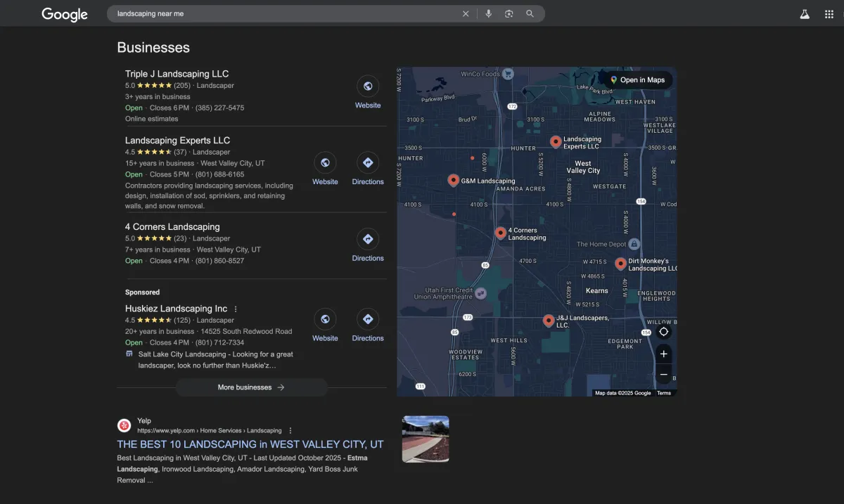Start voice search with microphone icon
844x504 pixels.
coord(489,14)
